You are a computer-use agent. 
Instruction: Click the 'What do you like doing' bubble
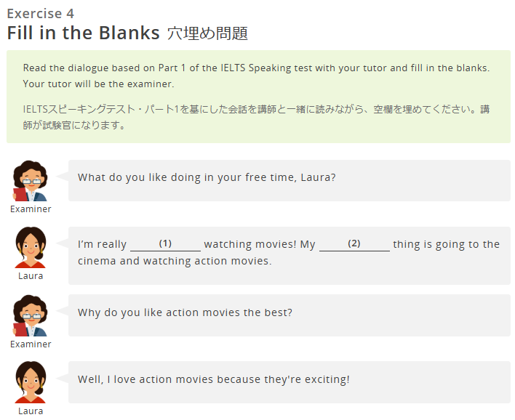(289, 181)
